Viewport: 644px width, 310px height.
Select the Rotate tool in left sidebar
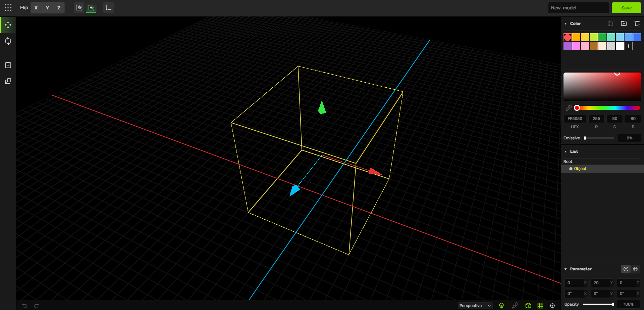tap(8, 41)
